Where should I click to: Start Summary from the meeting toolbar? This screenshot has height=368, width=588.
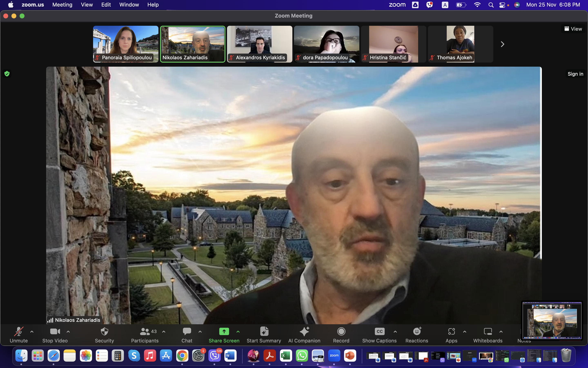pyautogui.click(x=264, y=335)
